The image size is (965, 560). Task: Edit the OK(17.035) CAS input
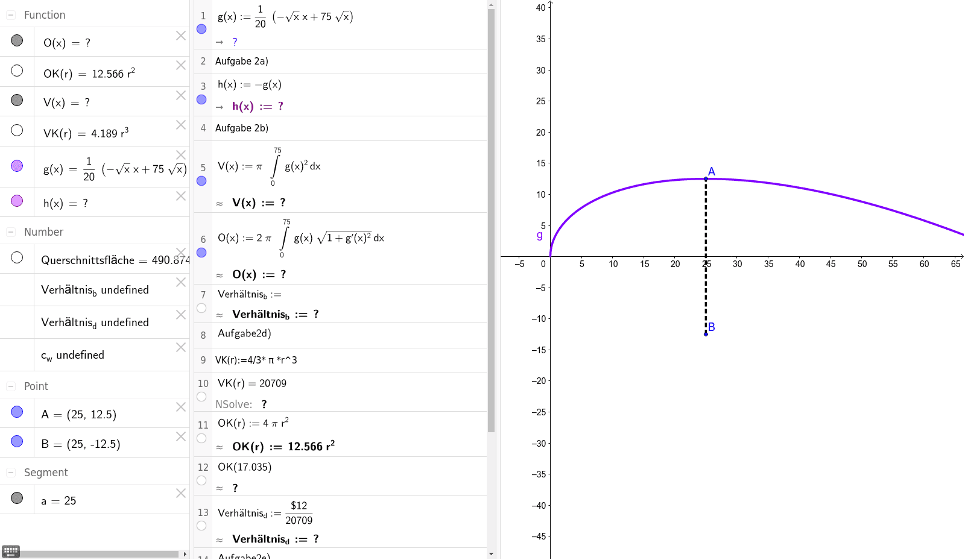tap(244, 467)
